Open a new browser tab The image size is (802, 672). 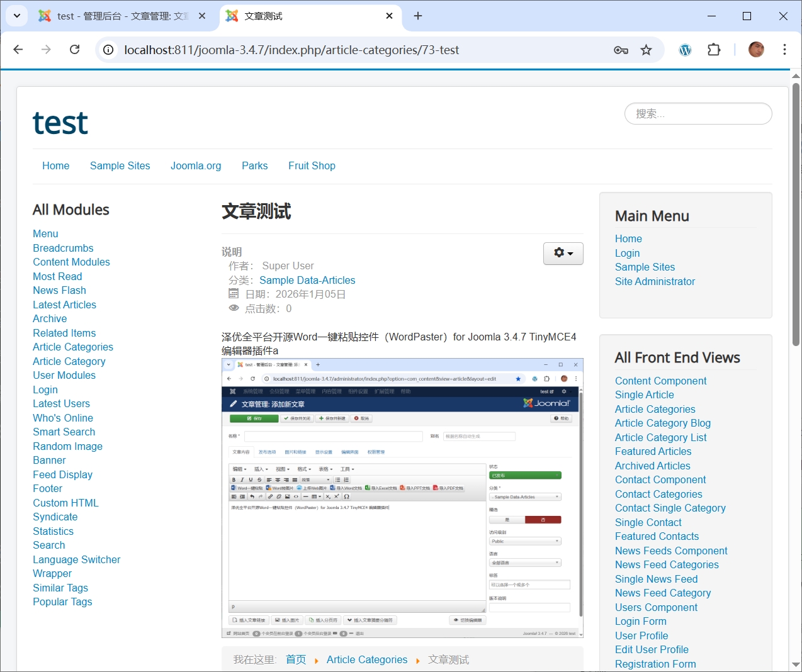[418, 16]
